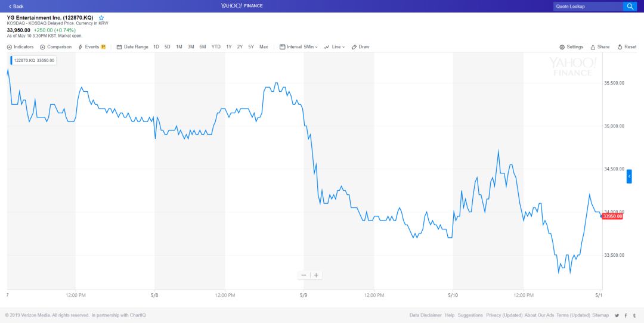
Task: Click the quote lookup search magnifier icon
Action: click(x=630, y=7)
